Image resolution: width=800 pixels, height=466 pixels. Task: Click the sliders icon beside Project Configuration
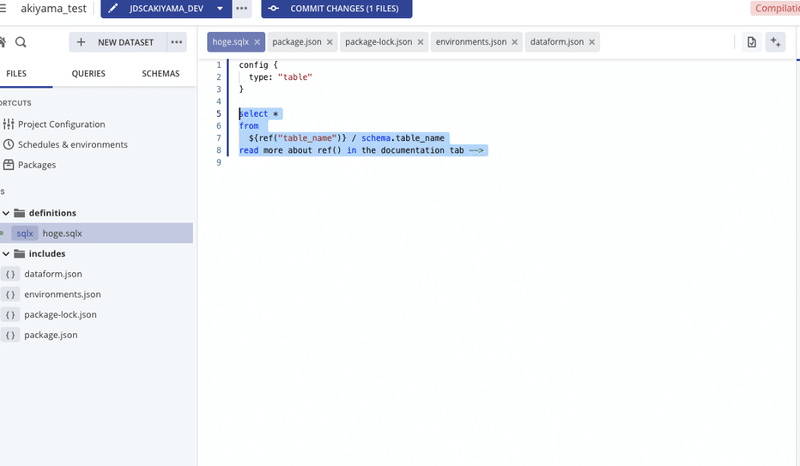click(x=8, y=124)
